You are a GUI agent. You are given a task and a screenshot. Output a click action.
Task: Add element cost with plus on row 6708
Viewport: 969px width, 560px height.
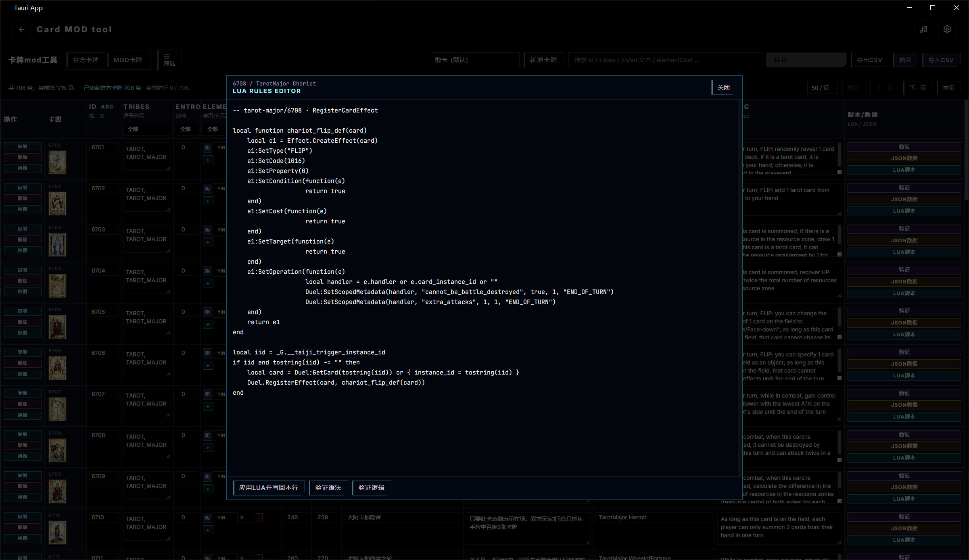coord(208,448)
